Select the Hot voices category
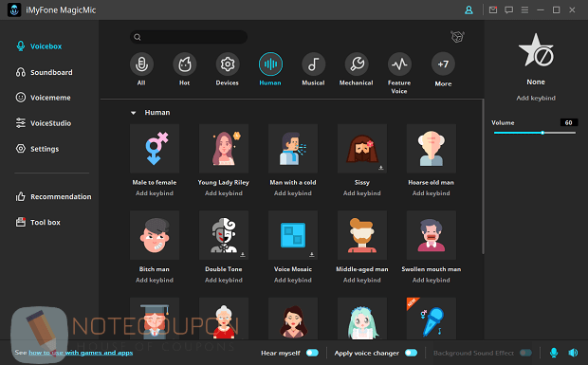Image resolution: width=588 pixels, height=365 pixels. (185, 64)
